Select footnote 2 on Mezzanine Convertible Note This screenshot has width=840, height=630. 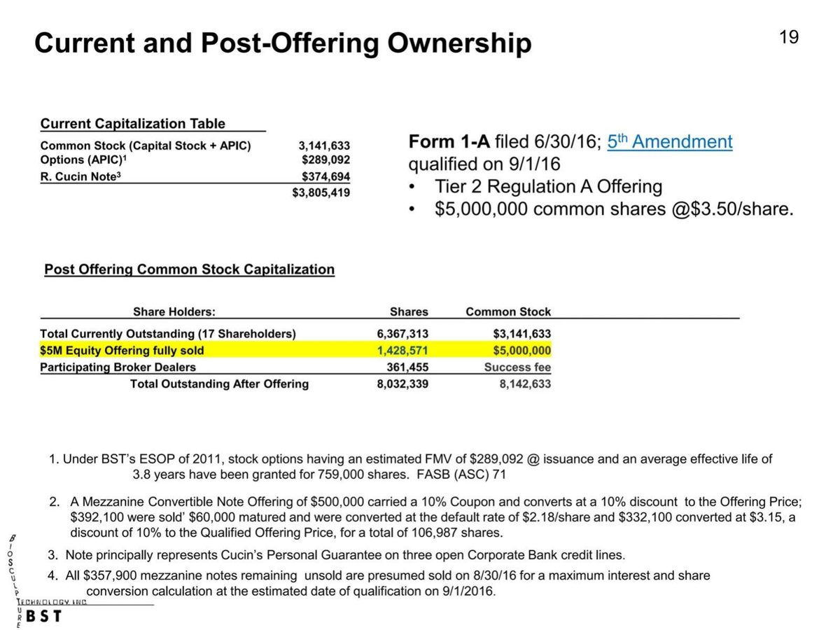pos(425,518)
